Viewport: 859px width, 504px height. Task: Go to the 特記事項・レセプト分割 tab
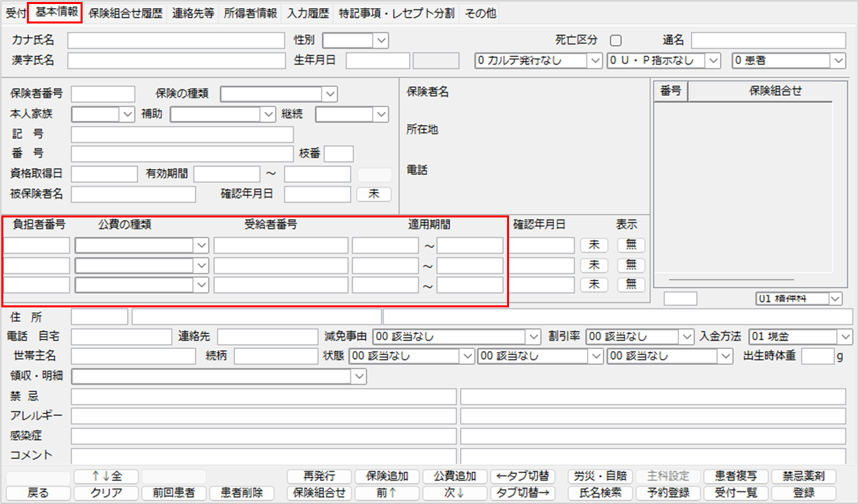coord(397,13)
